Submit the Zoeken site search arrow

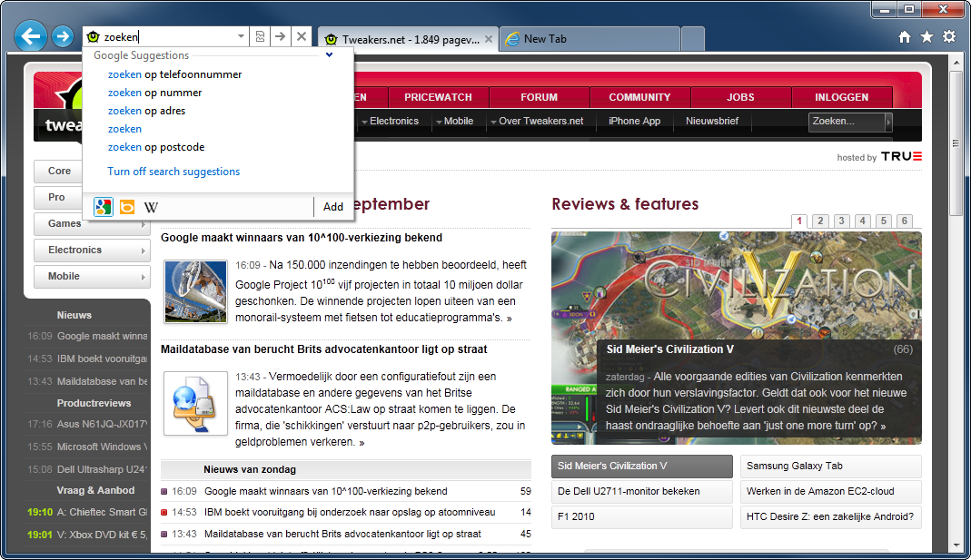888,122
